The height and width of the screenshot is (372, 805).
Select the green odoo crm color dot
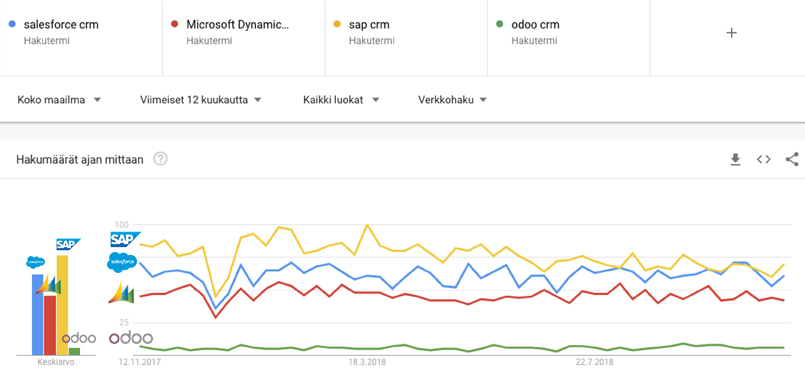tap(500, 24)
